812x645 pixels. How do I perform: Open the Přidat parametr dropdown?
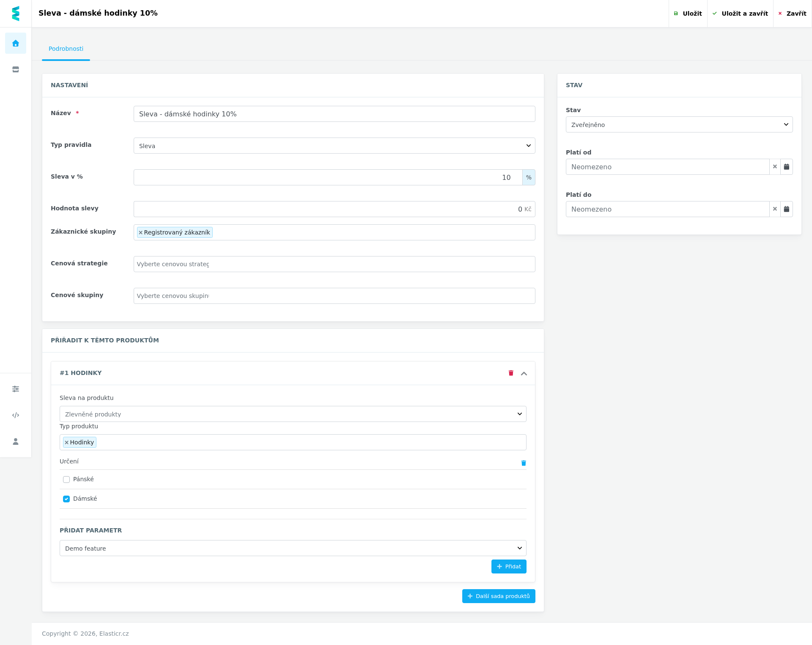(x=293, y=548)
